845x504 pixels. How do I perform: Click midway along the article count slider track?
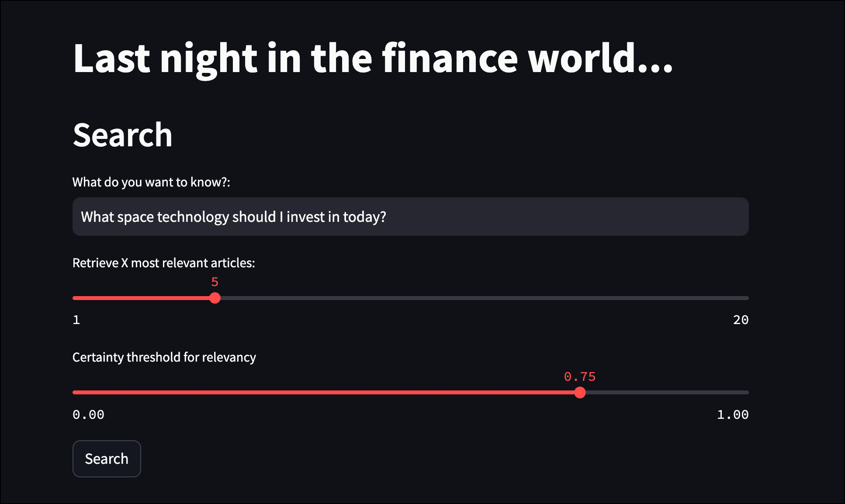pos(410,298)
